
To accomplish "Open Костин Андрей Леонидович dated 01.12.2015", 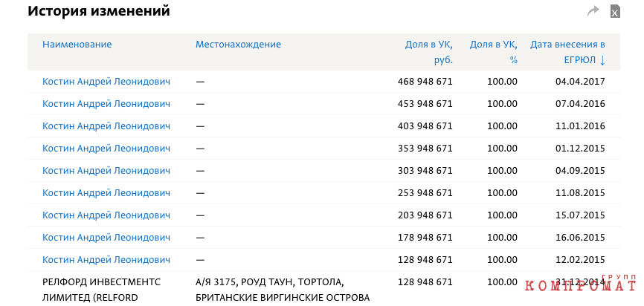I will click(106, 149).
